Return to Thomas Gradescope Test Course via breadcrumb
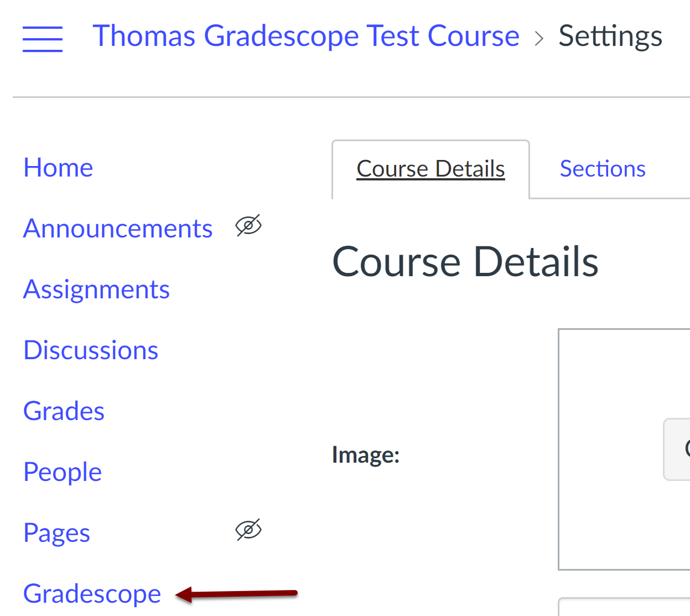Viewport: 690px width, 616px height. pos(307,35)
